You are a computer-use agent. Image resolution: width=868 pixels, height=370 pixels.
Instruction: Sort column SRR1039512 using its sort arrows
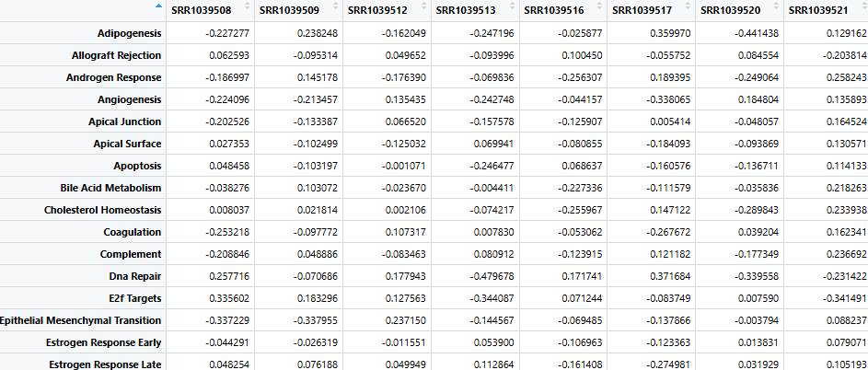pos(424,6)
